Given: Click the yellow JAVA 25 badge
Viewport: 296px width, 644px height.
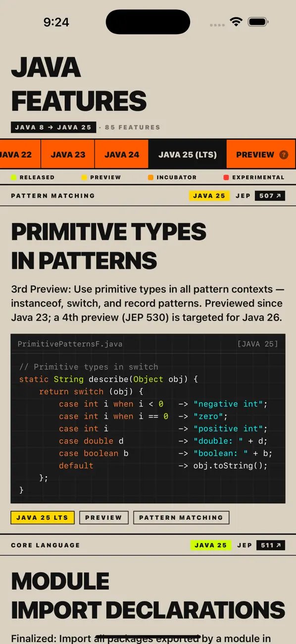Looking at the screenshot, I should (209, 196).
